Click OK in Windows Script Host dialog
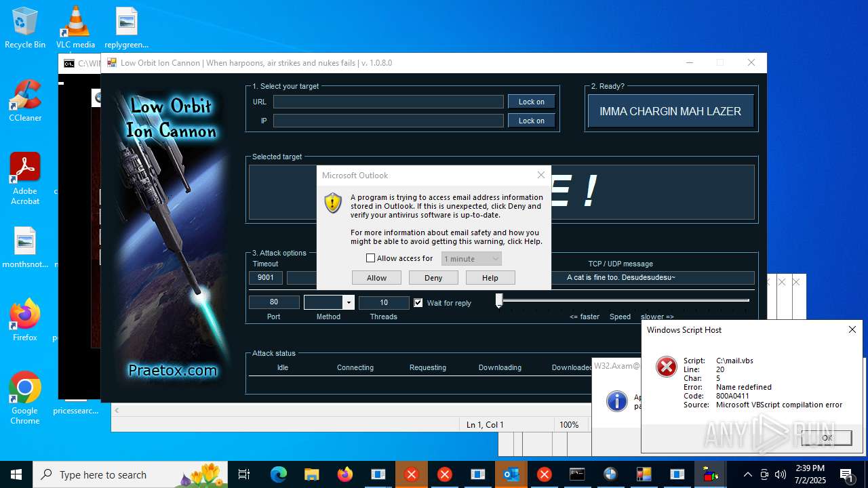This screenshot has height=488, width=868. click(827, 438)
